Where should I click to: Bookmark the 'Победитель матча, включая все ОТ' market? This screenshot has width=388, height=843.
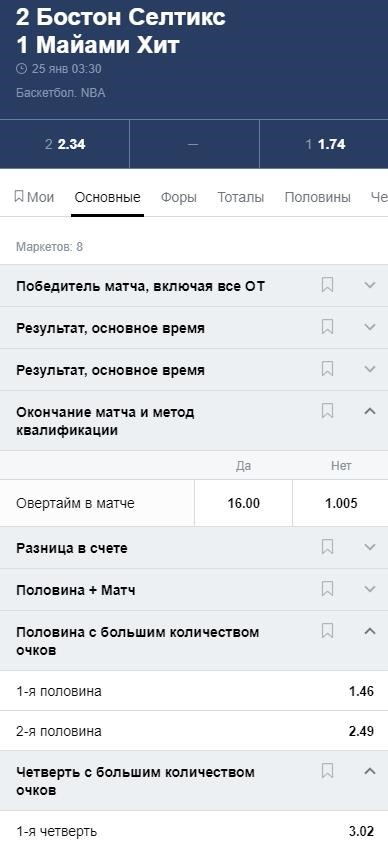pos(327,285)
